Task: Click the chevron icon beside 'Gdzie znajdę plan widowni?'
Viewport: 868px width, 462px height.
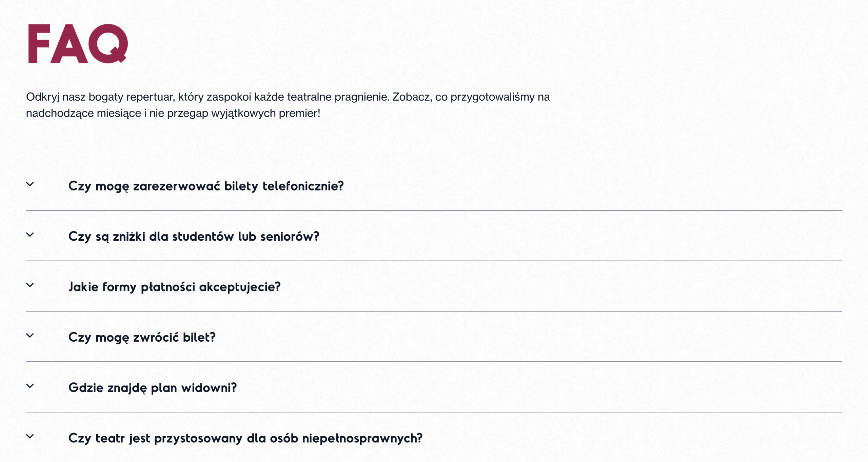Action: pos(30,386)
